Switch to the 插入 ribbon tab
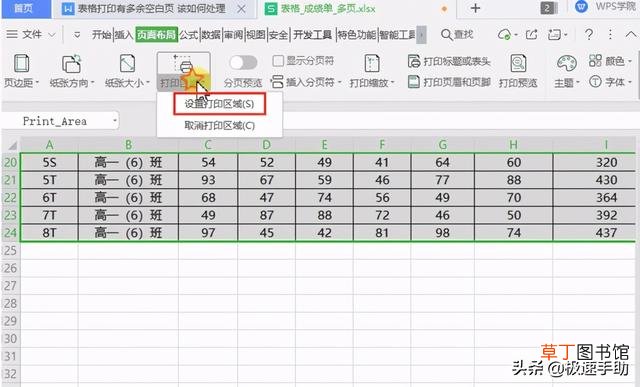Image resolution: width=640 pixels, height=387 pixels. pyautogui.click(x=123, y=35)
